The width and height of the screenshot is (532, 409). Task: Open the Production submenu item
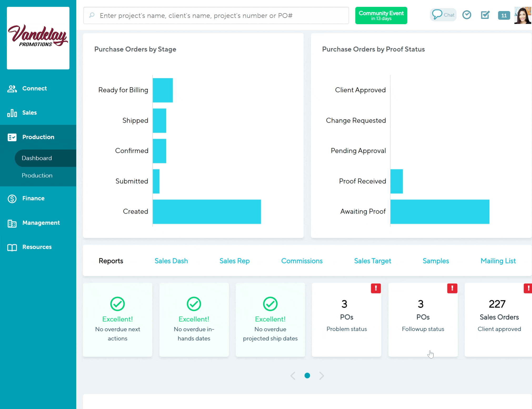click(37, 175)
